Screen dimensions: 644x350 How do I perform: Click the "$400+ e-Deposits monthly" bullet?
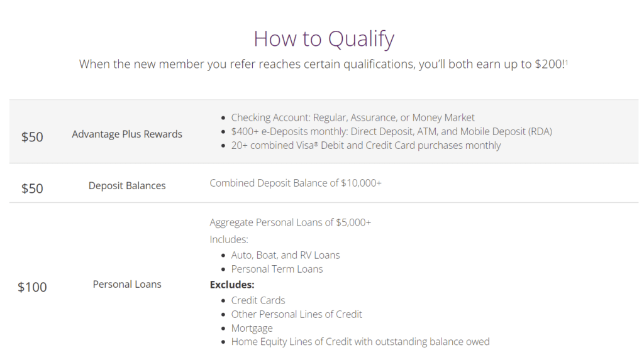[391, 131]
